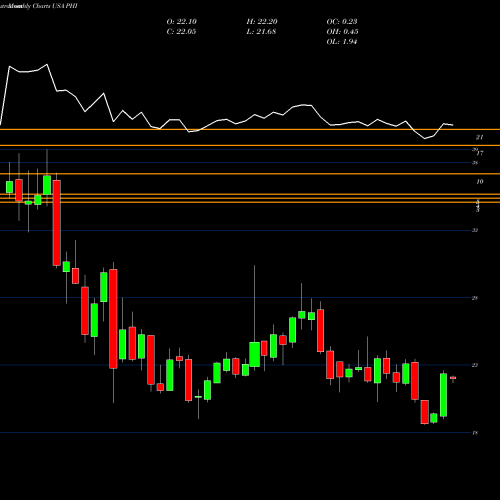Screen dimensions: 500x500
Task: Click the 'L: 21.68' low price value
Action: coord(261,32)
